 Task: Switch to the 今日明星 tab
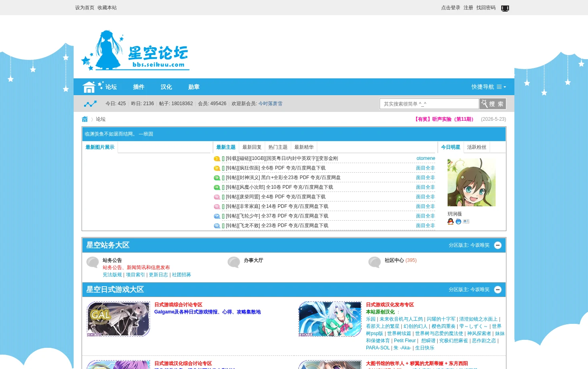[x=451, y=147]
